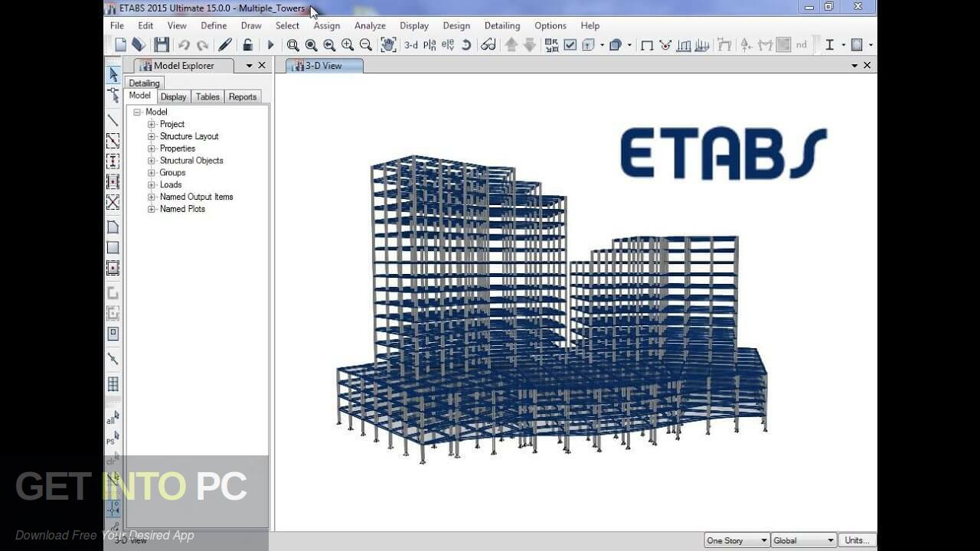980x551 pixels.
Task: Click the show undeformed shape icon
Action: point(647,45)
